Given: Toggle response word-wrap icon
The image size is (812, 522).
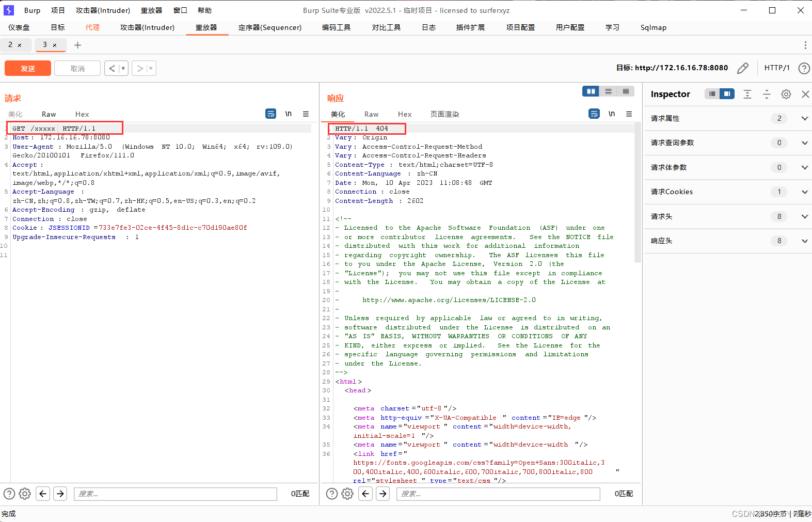Looking at the screenshot, I should (594, 114).
